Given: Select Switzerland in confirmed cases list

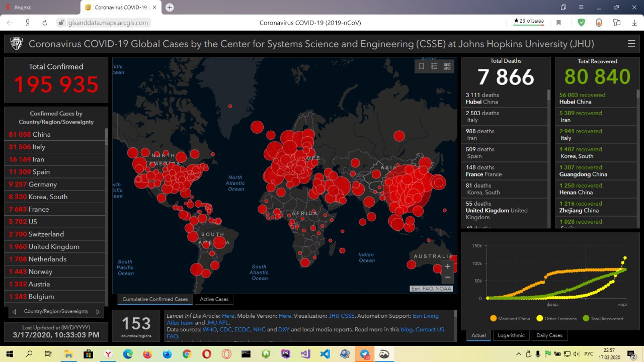Looking at the screenshot, I should (x=55, y=234).
